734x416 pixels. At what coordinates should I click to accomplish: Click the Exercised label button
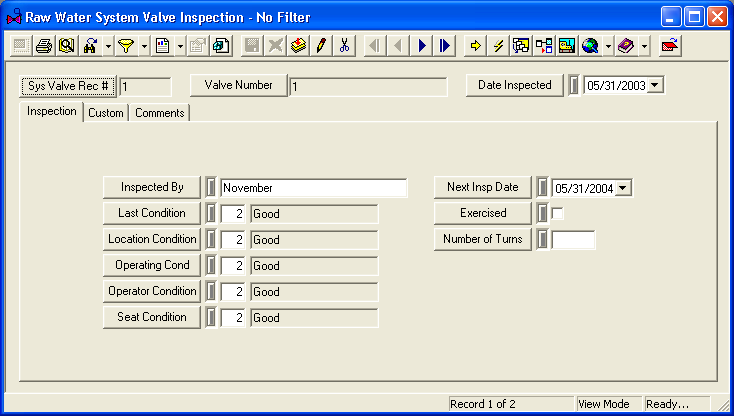tap(483, 213)
